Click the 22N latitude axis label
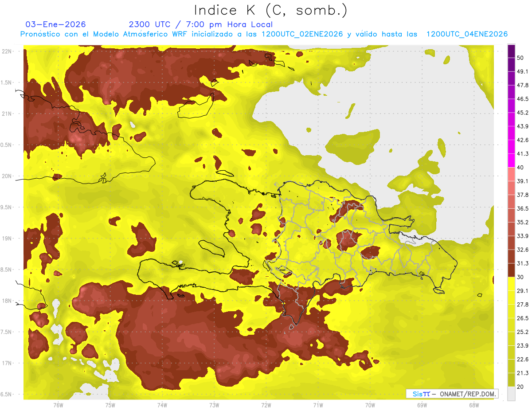Screen dimensions: 532x411 coord(7,51)
